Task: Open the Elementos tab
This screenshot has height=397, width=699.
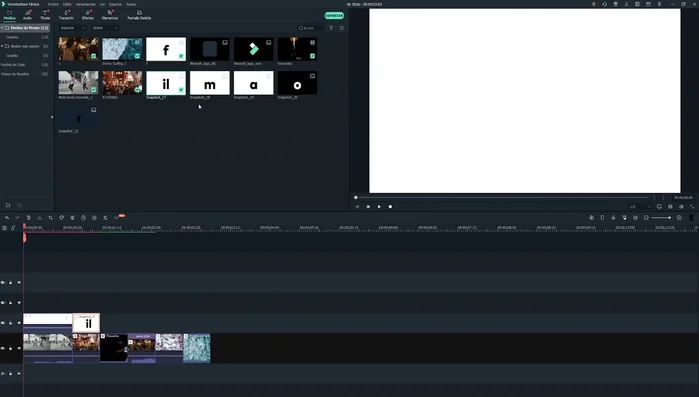Action: click(110, 15)
